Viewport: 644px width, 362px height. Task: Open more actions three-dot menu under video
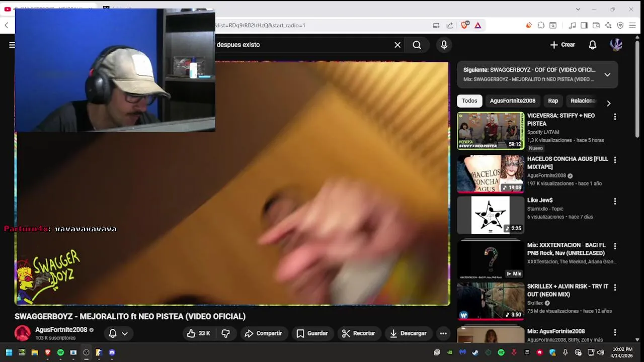(x=443, y=333)
